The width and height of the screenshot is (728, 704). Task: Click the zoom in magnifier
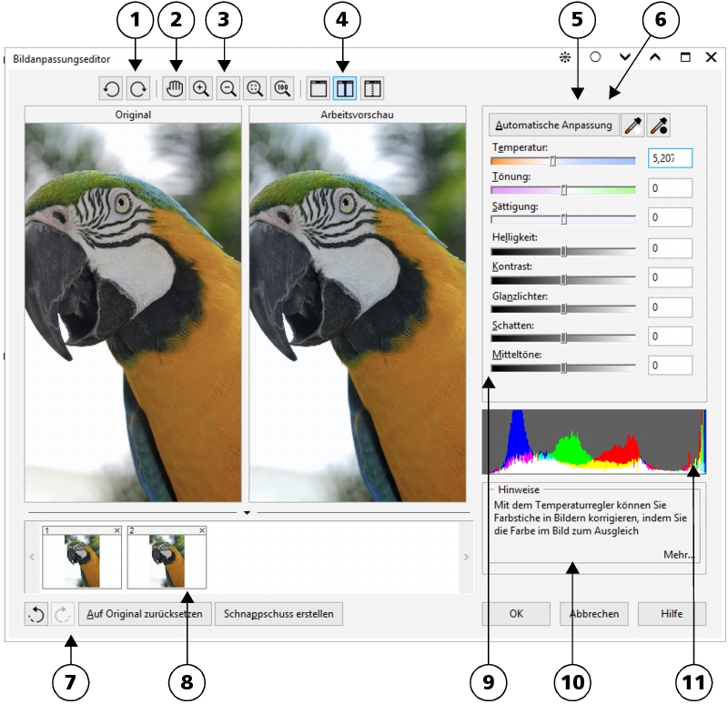(200, 89)
